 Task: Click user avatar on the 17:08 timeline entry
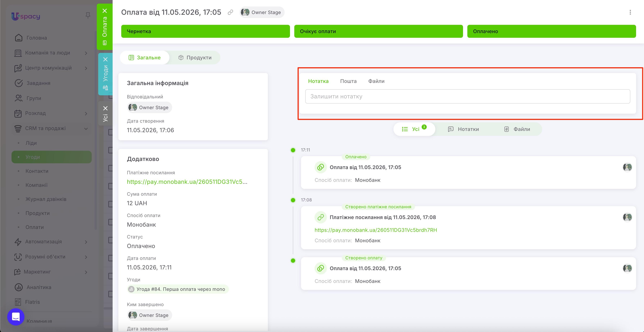627,217
